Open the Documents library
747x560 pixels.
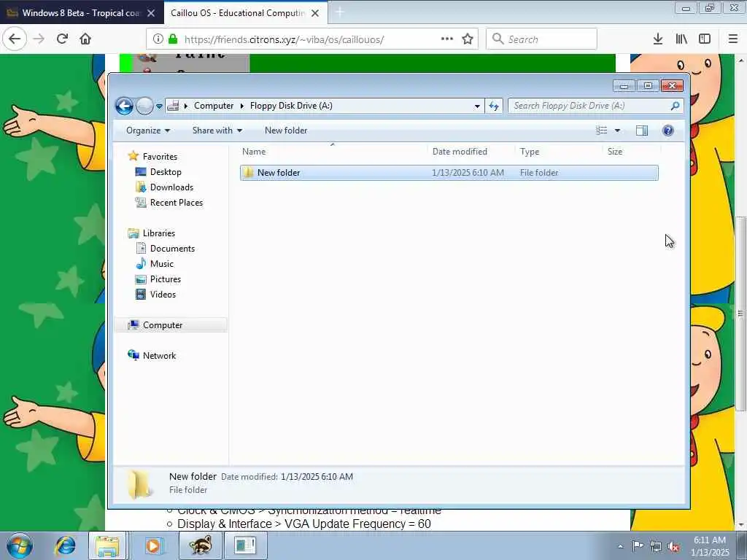pos(172,249)
